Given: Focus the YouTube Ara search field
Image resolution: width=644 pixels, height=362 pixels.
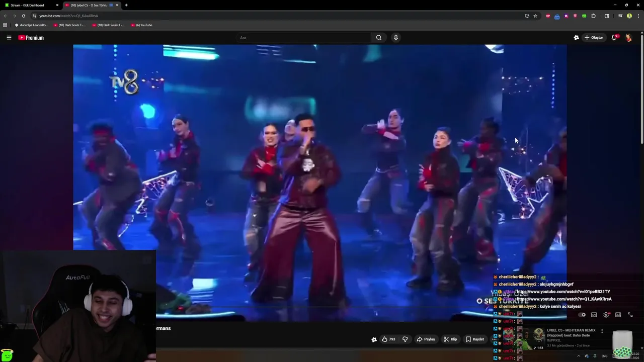Looking at the screenshot, I should pos(303,38).
